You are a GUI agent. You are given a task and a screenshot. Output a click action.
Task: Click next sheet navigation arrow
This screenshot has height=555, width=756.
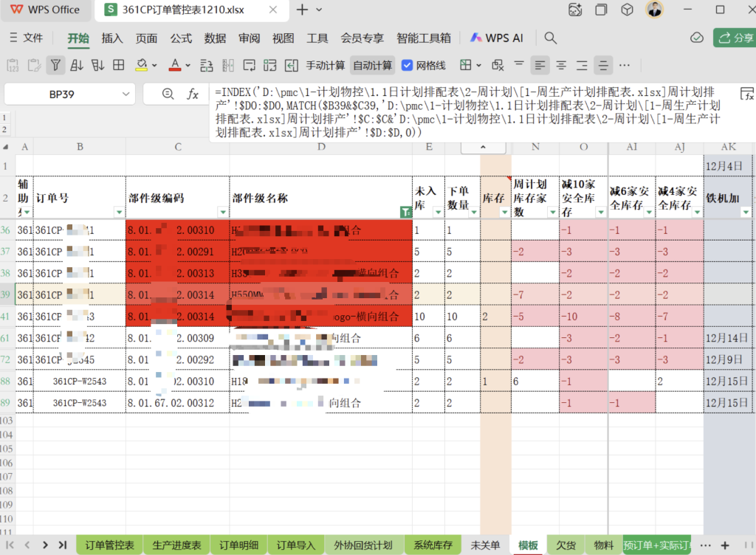pyautogui.click(x=45, y=545)
